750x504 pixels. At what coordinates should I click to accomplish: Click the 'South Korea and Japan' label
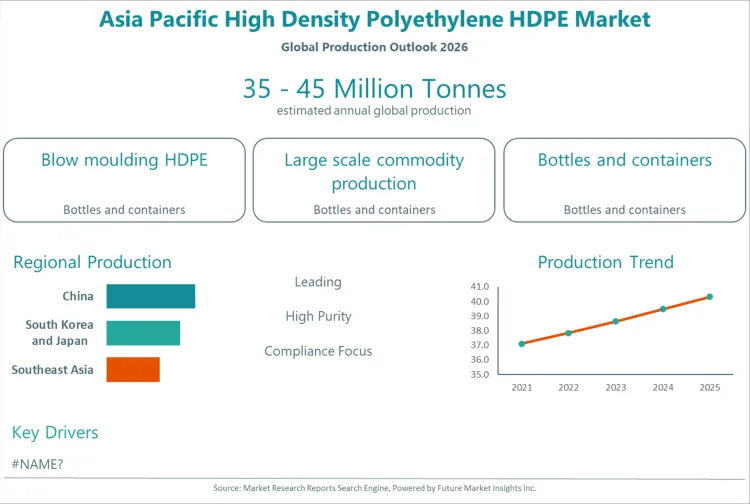pyautogui.click(x=59, y=333)
